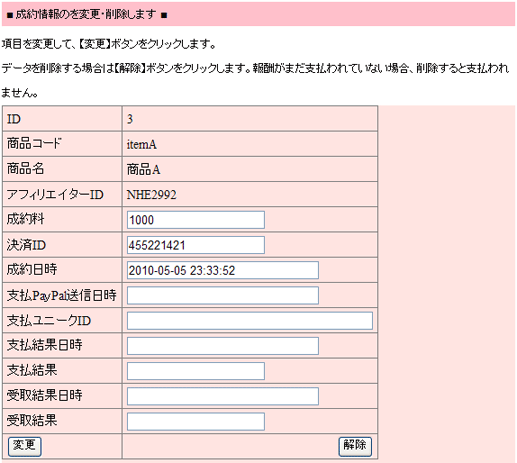This screenshot has height=463, width=517.
Task: Click the 成約日時 label cell
Action: tap(62, 270)
